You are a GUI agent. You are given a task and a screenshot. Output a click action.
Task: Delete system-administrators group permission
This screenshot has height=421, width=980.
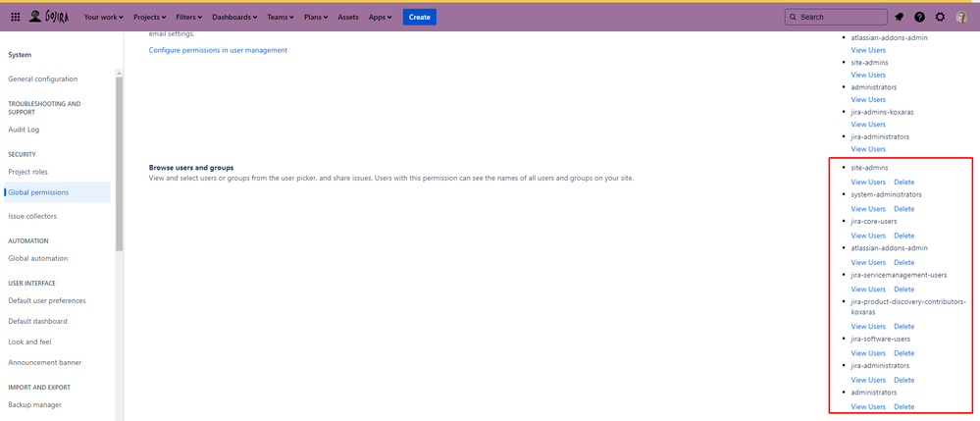[x=903, y=209]
